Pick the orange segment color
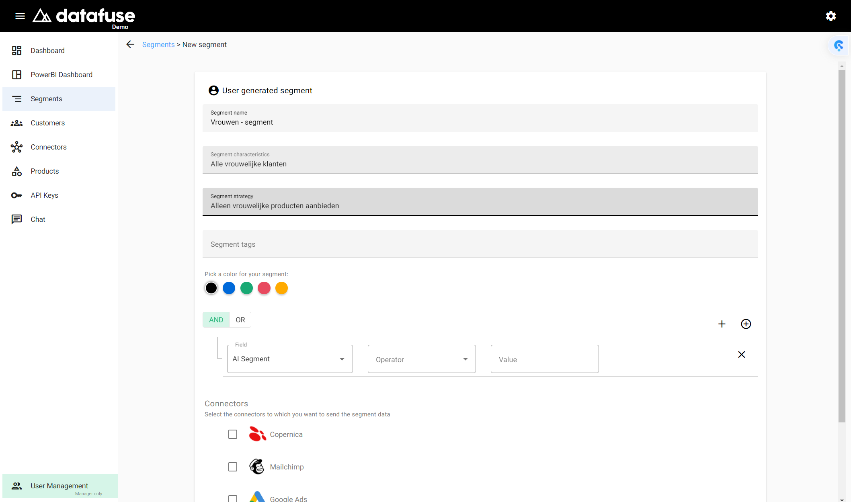Screen dimensions: 851x504 click(x=281, y=288)
